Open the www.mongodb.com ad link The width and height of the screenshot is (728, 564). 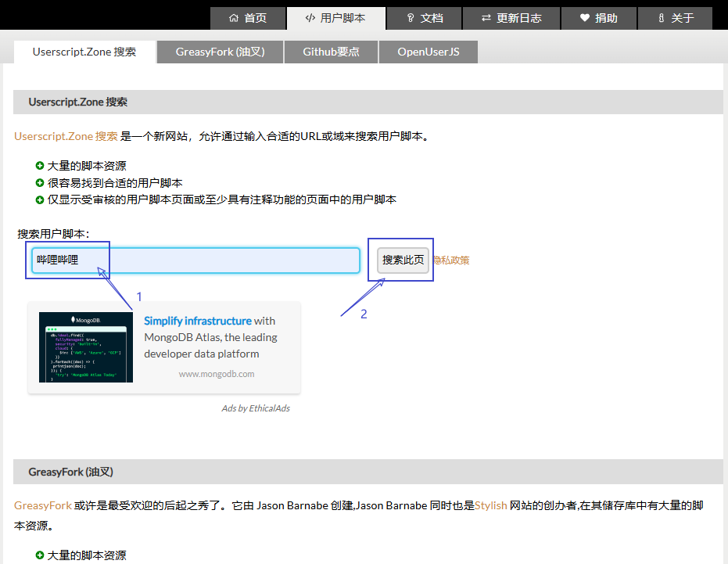click(x=217, y=374)
